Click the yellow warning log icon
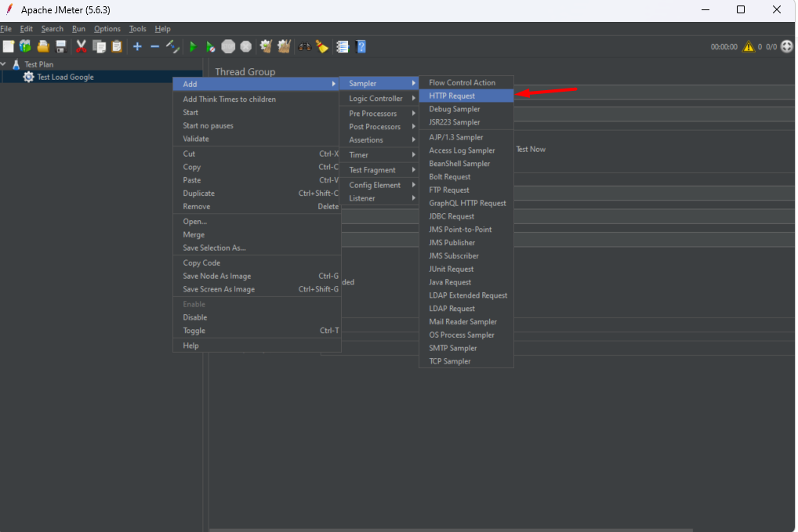Image resolution: width=798 pixels, height=532 pixels. point(749,47)
